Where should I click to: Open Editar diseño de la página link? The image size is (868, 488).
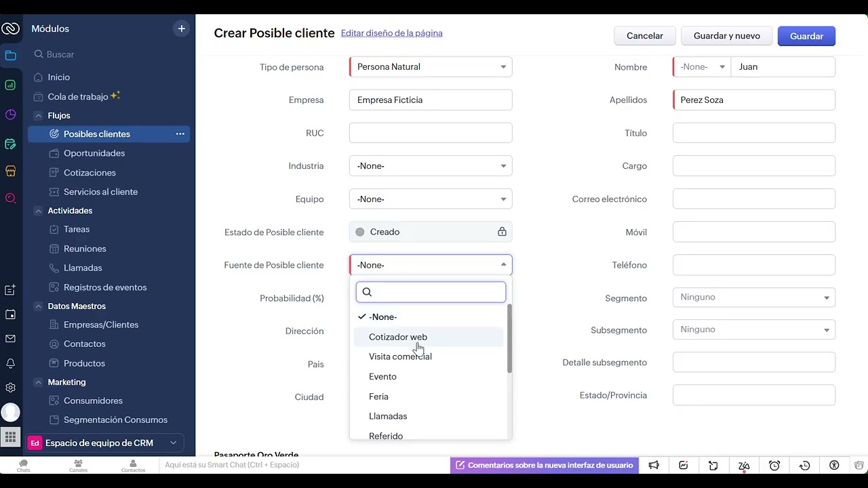tap(392, 33)
